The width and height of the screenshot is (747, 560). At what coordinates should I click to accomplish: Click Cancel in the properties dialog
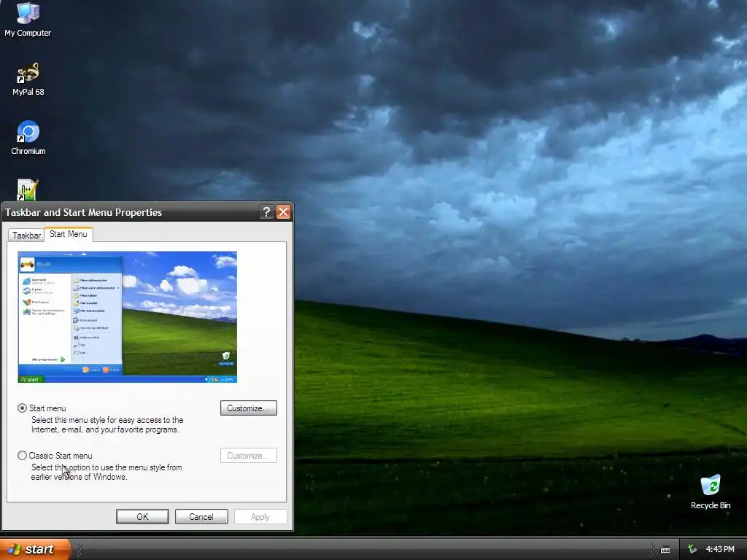click(x=201, y=517)
